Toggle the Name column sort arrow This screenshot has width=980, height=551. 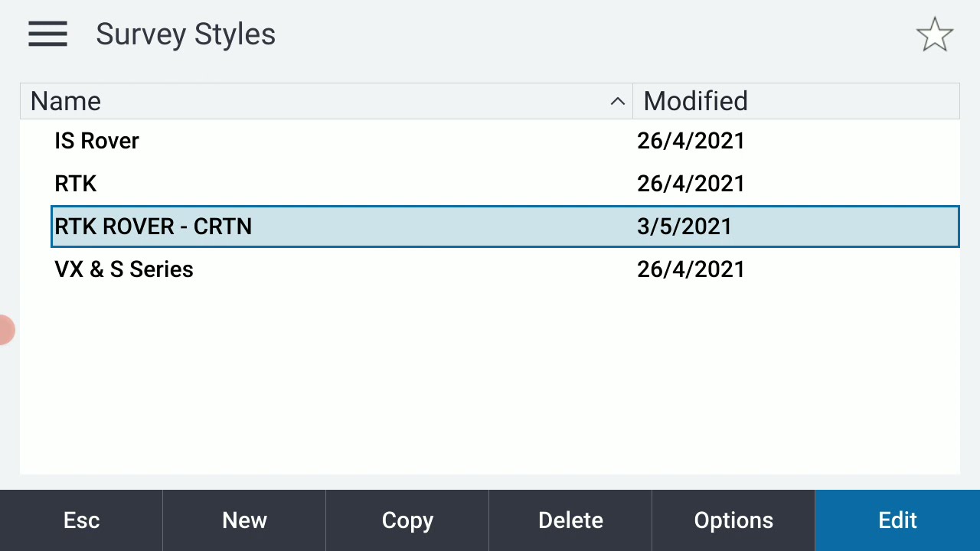617,102
